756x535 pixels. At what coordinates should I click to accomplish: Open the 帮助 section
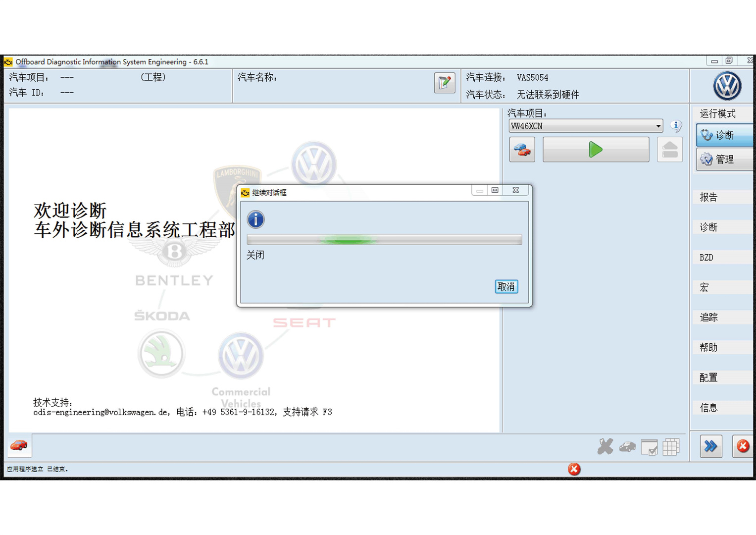[723, 347]
